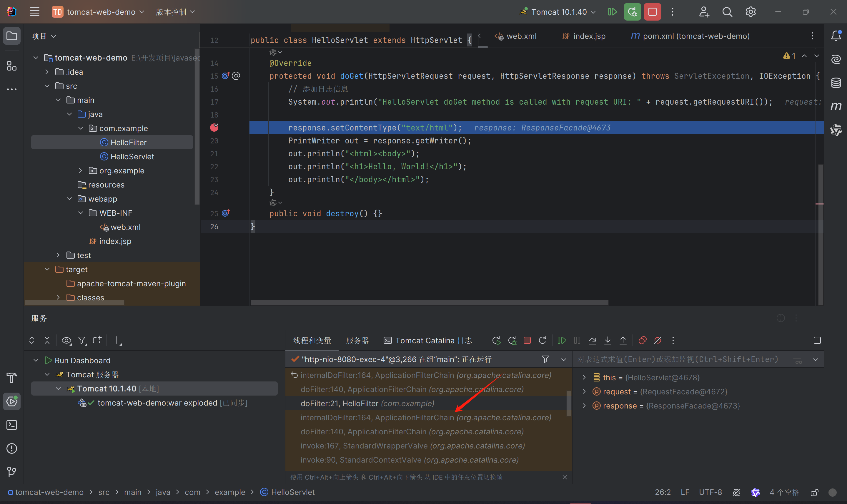Toggle the services view options eye icon
The width and height of the screenshot is (847, 504).
(66, 340)
